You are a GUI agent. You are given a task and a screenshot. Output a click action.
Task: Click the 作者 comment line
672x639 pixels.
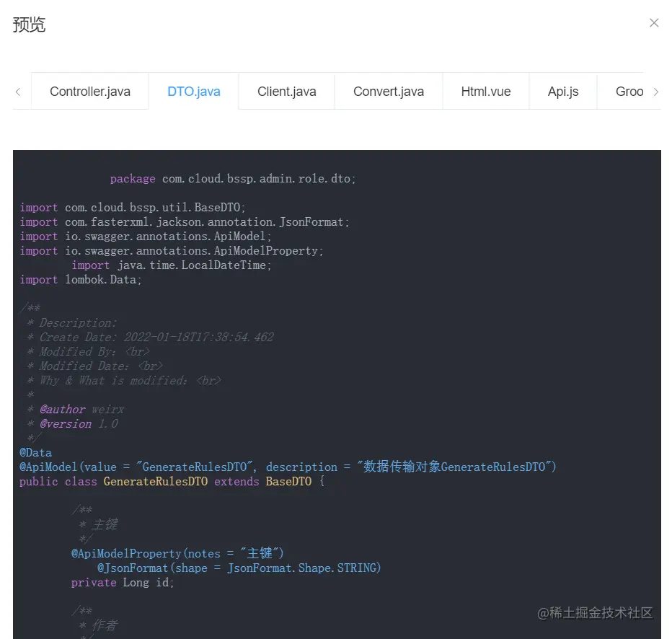(x=98, y=625)
